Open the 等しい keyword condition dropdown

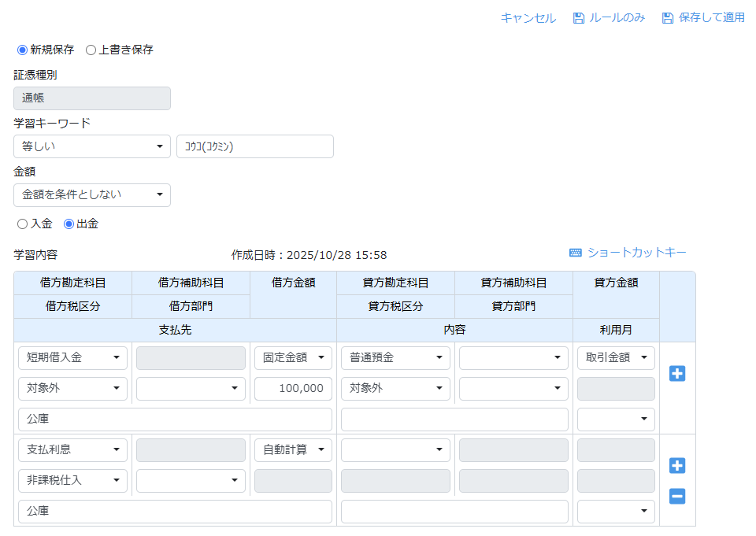point(92,146)
